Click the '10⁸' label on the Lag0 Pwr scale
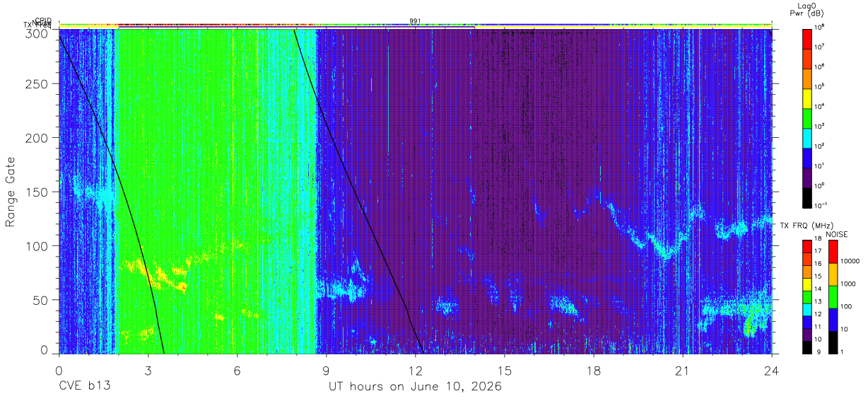The image size is (868, 401). pyautogui.click(x=820, y=28)
